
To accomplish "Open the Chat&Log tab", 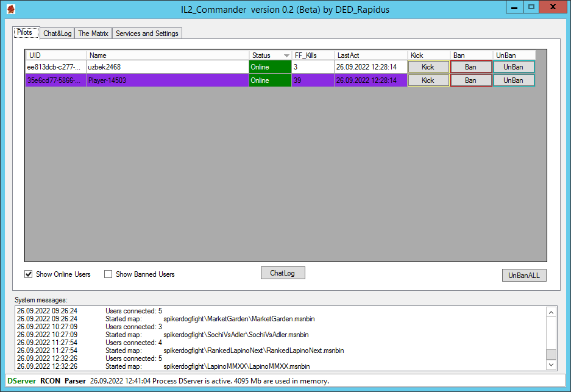I will coord(57,34).
